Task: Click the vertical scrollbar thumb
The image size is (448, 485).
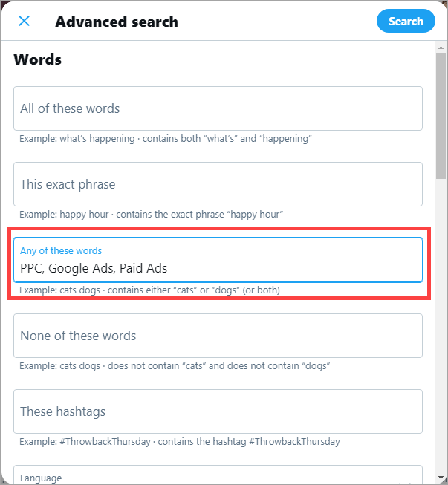Action: [441, 115]
